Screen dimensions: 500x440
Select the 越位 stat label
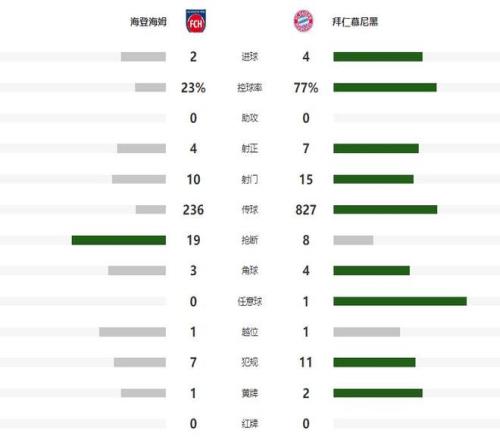(x=250, y=332)
